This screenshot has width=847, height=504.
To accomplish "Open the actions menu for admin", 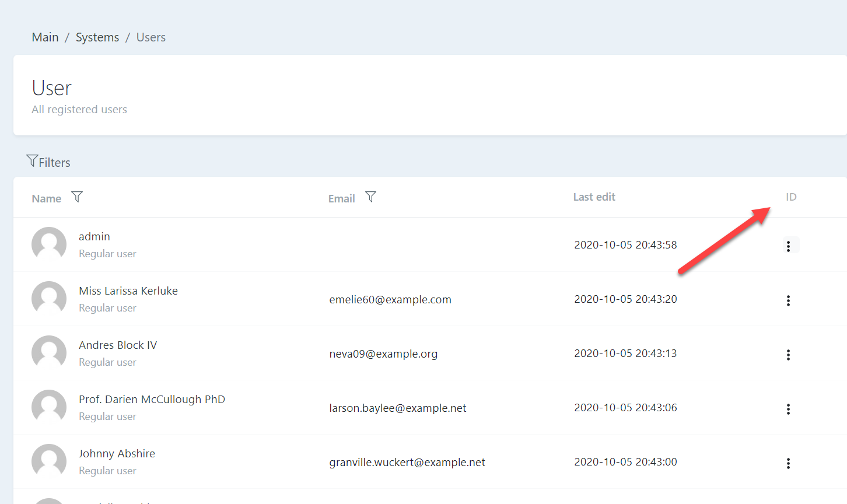I will 788,246.
